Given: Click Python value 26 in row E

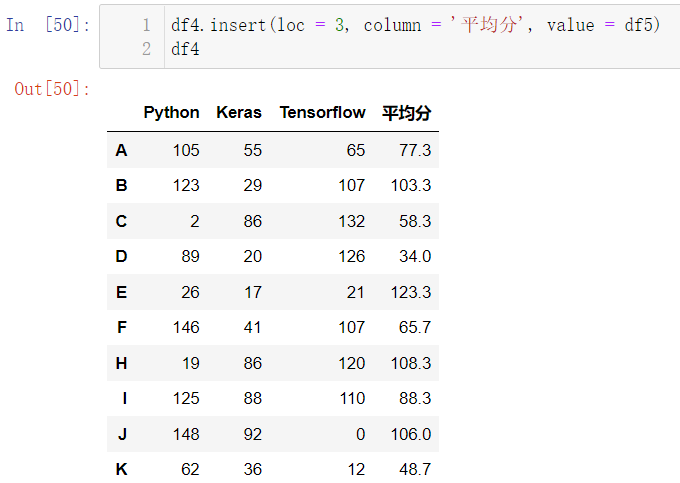Looking at the screenshot, I should [x=190, y=292].
